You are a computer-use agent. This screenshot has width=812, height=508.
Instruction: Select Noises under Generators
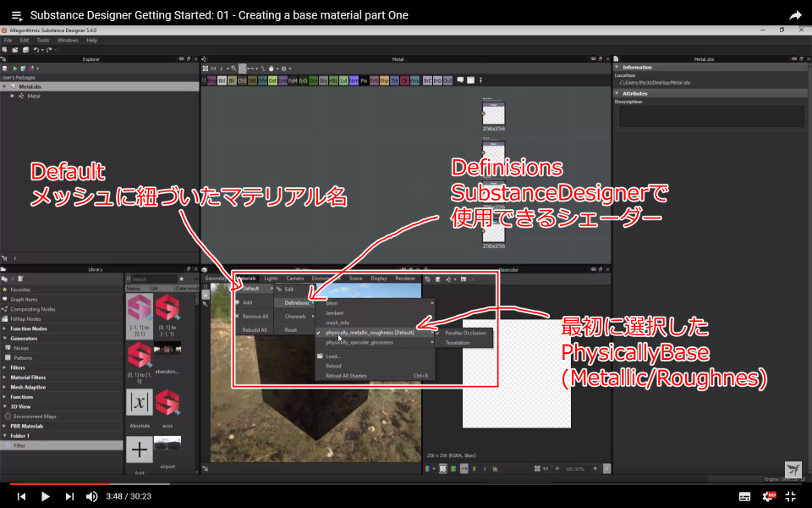[x=21, y=348]
